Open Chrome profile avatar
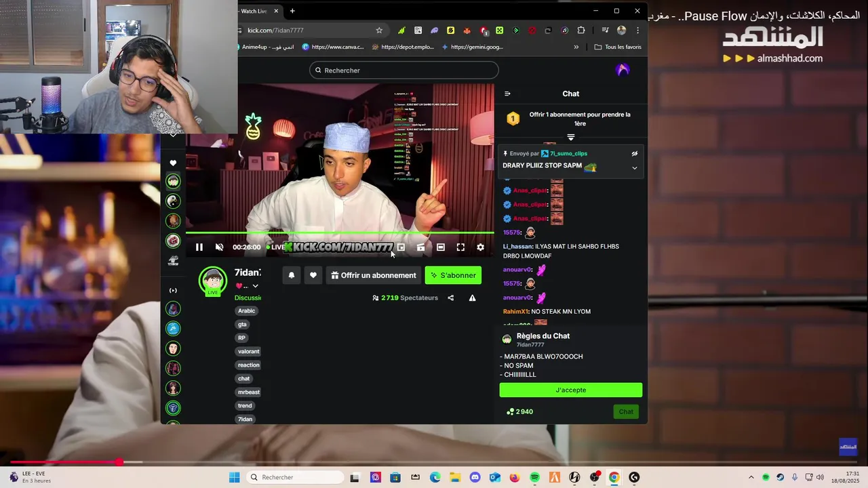This screenshot has height=488, width=868. [621, 30]
